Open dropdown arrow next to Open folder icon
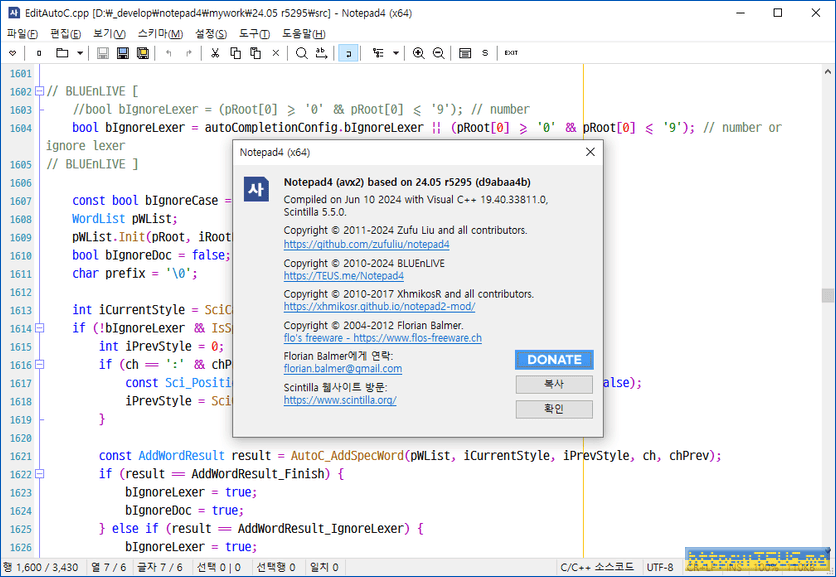 tap(80, 53)
